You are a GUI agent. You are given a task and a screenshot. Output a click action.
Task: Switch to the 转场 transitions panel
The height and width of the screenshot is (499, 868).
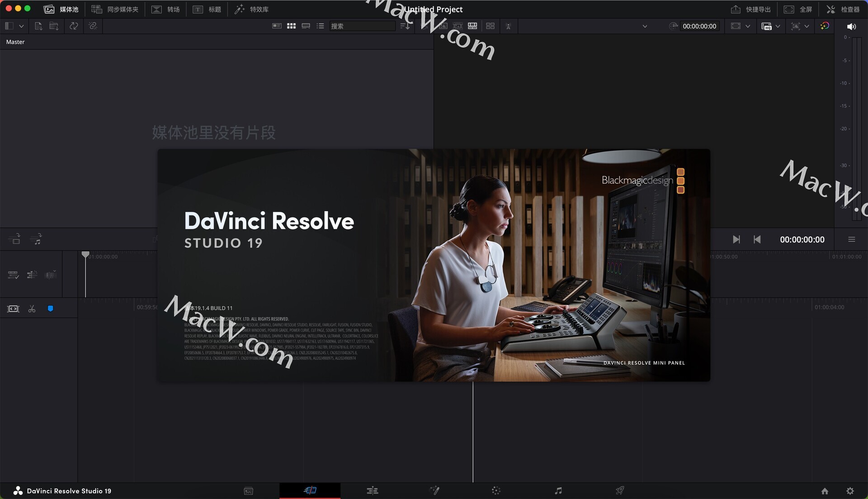point(165,9)
